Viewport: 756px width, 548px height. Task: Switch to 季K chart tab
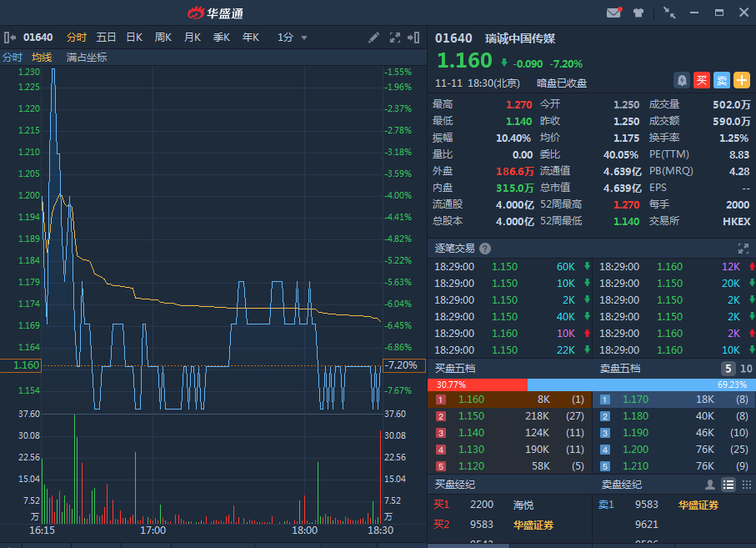(x=222, y=38)
